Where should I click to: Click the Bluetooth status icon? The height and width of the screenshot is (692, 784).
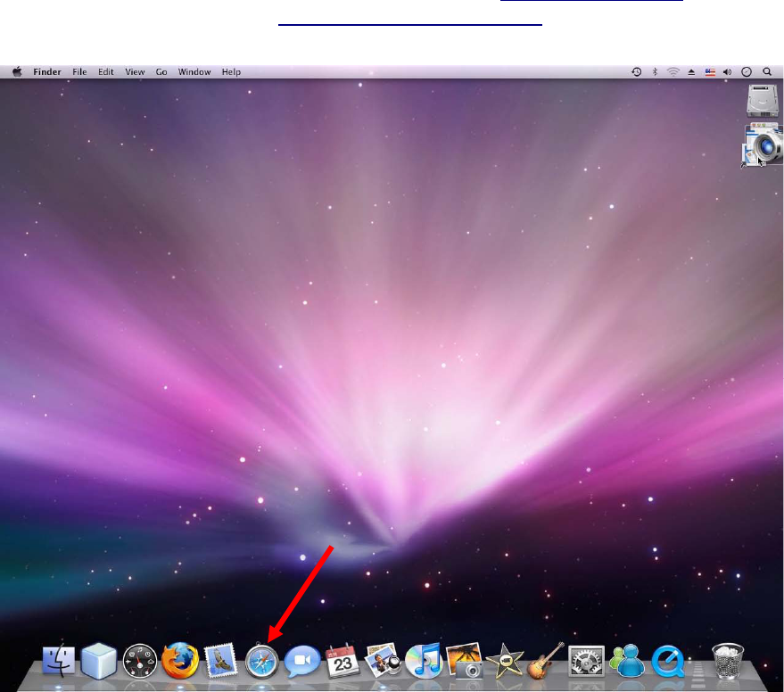click(655, 72)
